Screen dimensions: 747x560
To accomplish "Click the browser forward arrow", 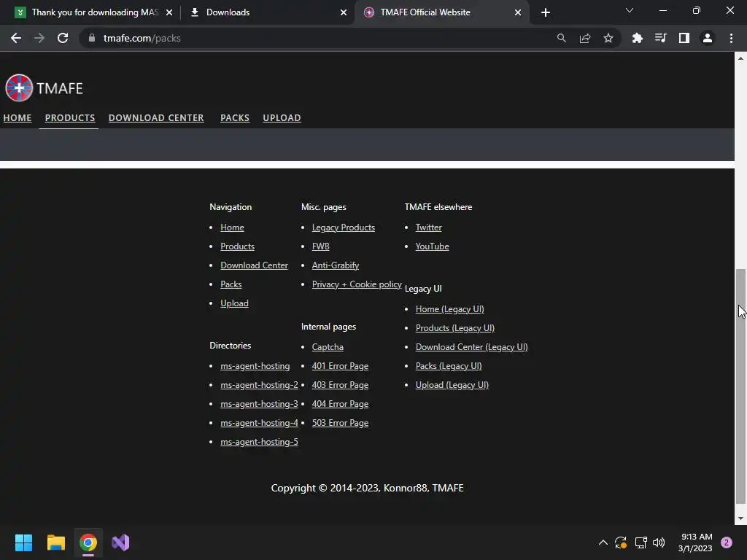I will [x=39, y=38].
